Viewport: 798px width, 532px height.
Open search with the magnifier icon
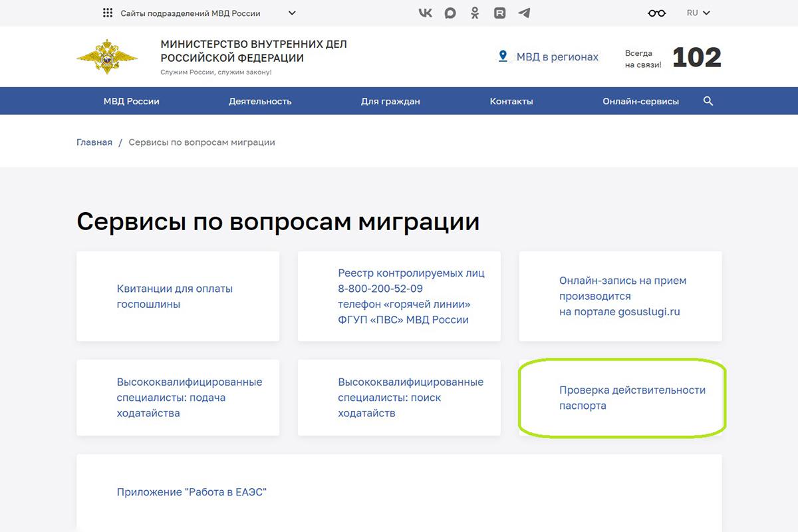pyautogui.click(x=708, y=100)
